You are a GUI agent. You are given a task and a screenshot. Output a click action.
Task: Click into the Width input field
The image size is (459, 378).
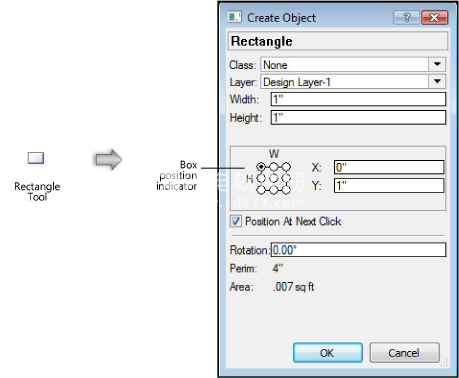[x=358, y=99]
